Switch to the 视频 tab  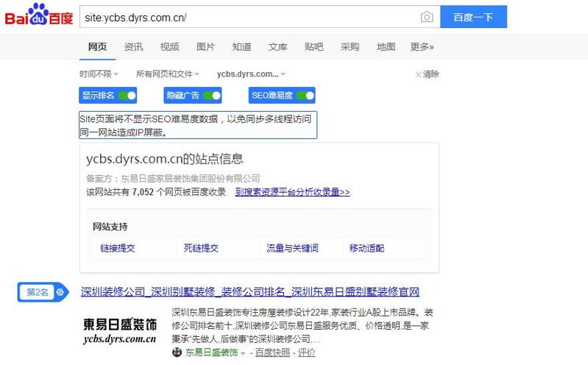coord(169,47)
